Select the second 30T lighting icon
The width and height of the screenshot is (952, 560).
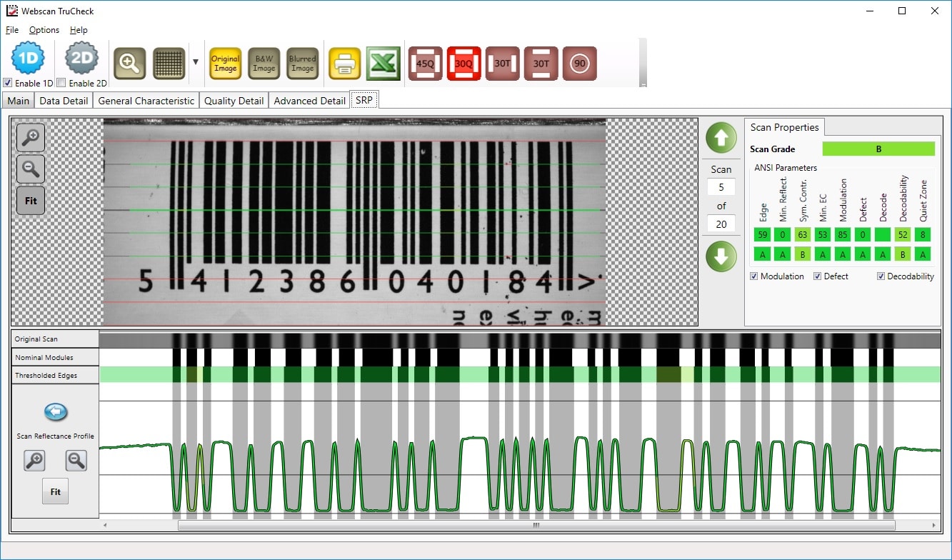coord(541,64)
